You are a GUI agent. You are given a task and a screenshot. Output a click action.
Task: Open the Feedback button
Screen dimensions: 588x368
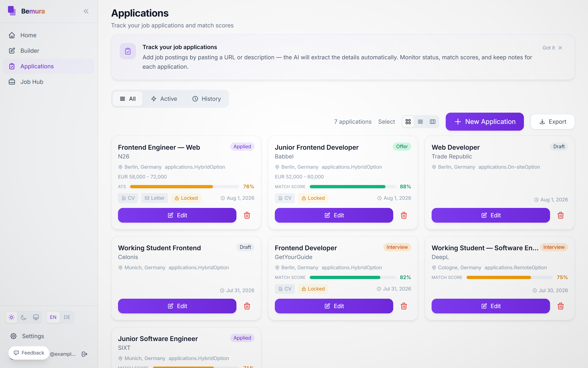point(29,353)
